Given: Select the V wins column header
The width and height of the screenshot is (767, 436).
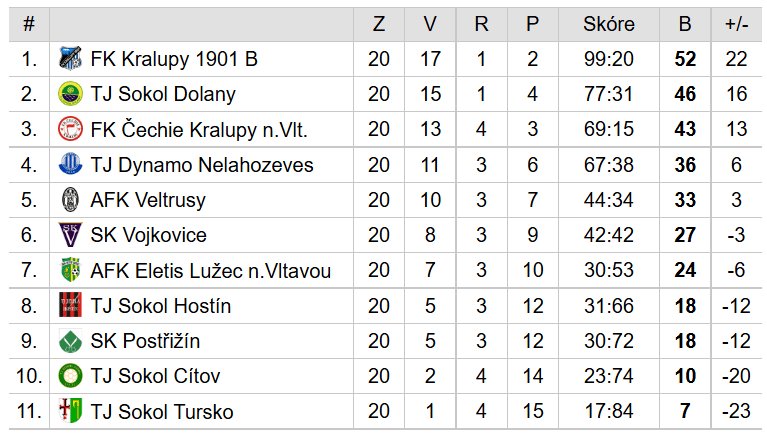Looking at the screenshot, I should (x=430, y=24).
